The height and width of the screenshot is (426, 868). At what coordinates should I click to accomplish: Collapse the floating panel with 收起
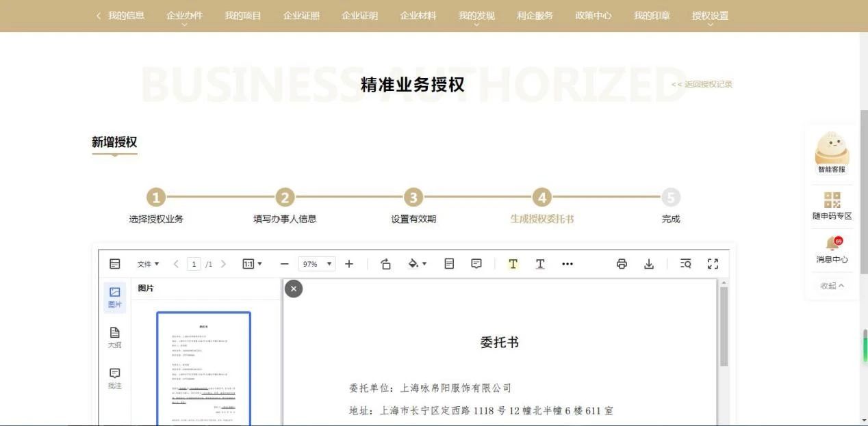pyautogui.click(x=832, y=286)
